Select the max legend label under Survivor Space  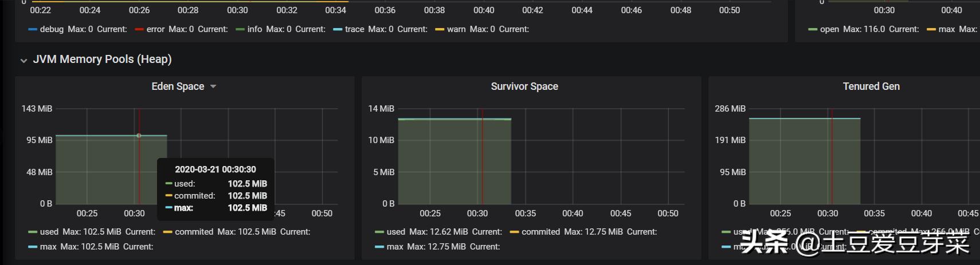pyautogui.click(x=394, y=247)
